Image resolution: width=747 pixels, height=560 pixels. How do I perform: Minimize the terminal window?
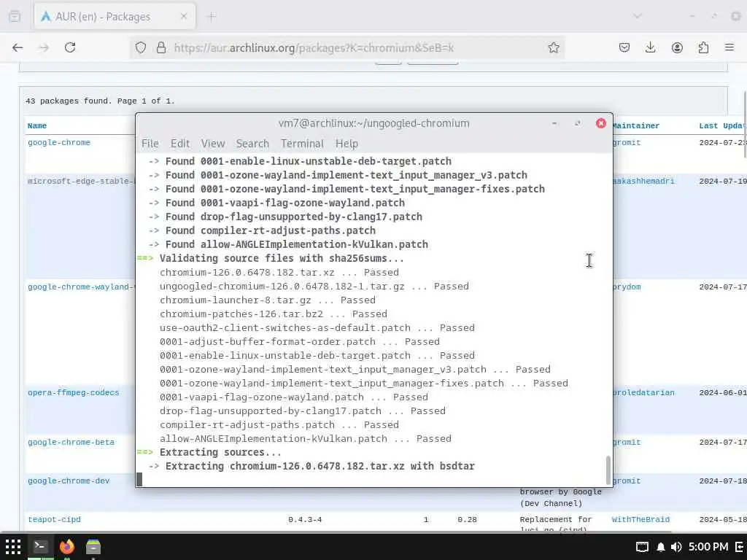click(x=554, y=123)
